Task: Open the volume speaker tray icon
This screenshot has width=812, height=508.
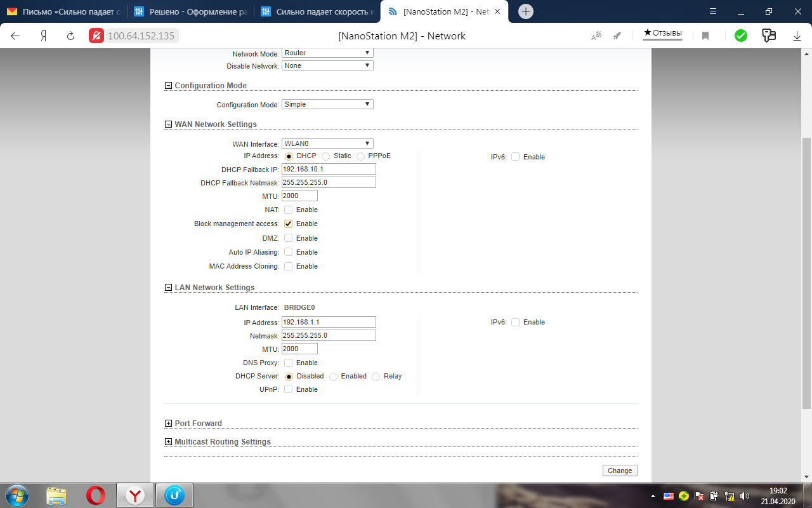Action: coord(745,495)
